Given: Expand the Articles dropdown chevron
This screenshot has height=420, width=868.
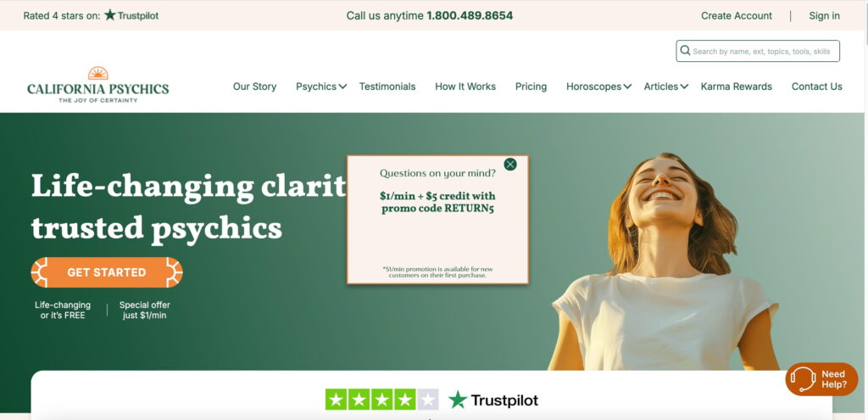Looking at the screenshot, I should [684, 87].
